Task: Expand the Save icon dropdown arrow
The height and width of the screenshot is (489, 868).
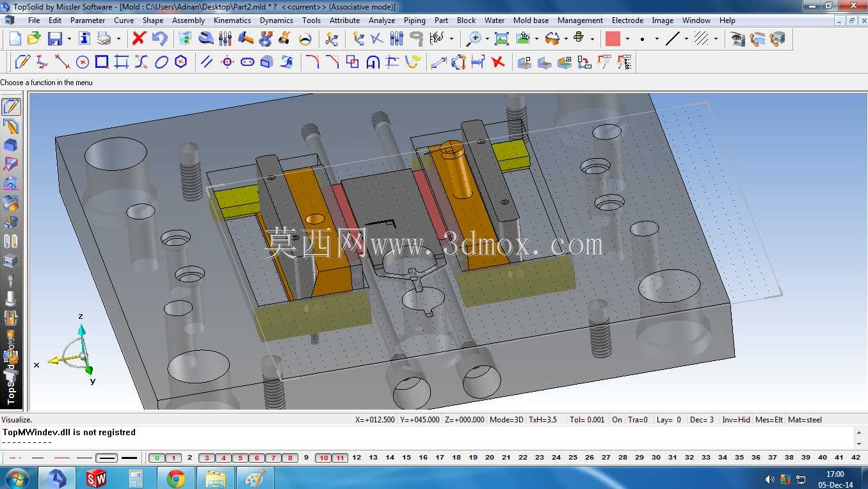Action: (x=69, y=38)
